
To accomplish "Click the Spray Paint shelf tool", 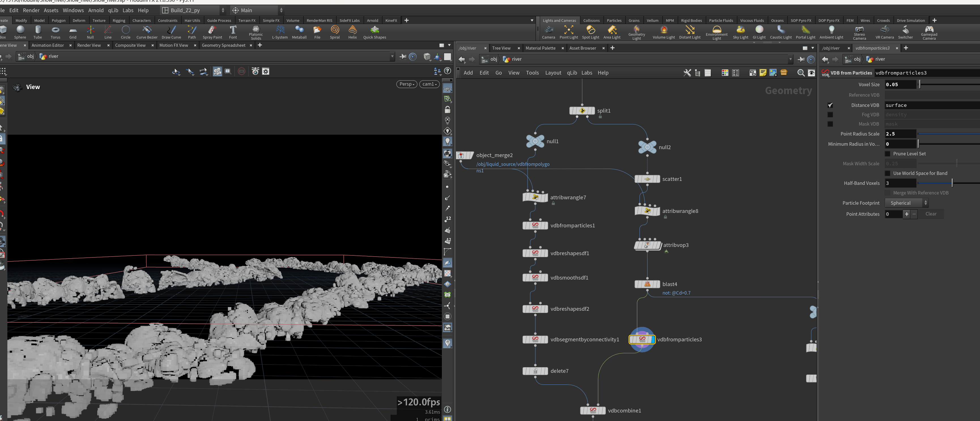I will (x=212, y=32).
